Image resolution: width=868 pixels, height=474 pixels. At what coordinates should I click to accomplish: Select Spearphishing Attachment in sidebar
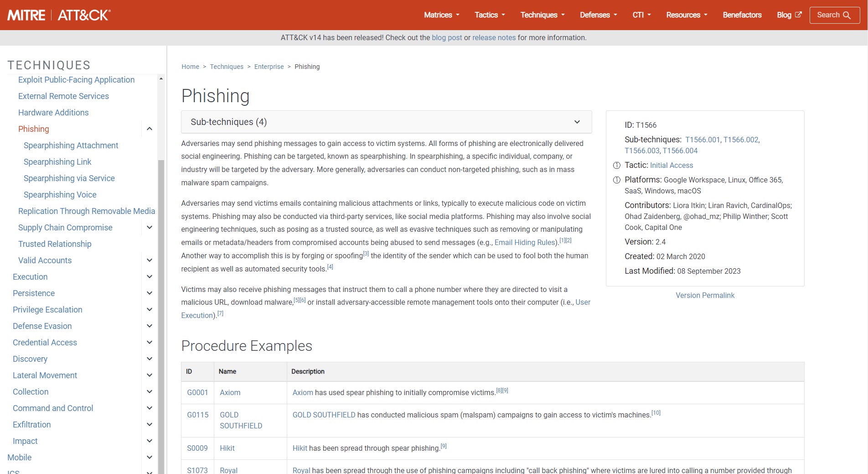71,146
